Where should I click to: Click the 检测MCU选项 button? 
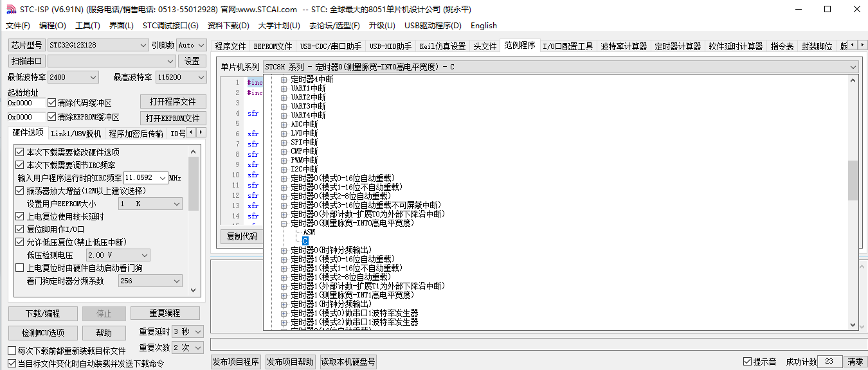42,333
